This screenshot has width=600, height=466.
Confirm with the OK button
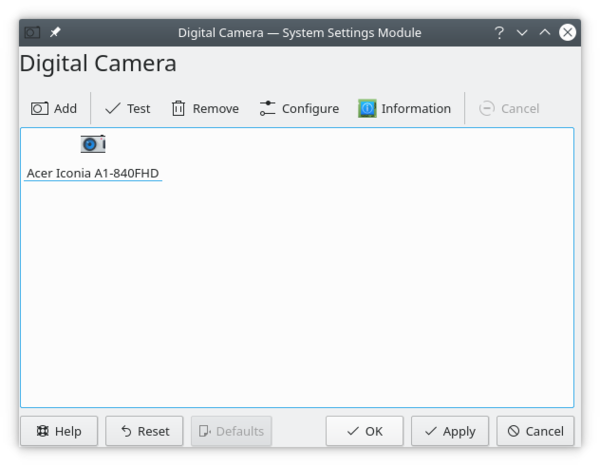point(364,431)
